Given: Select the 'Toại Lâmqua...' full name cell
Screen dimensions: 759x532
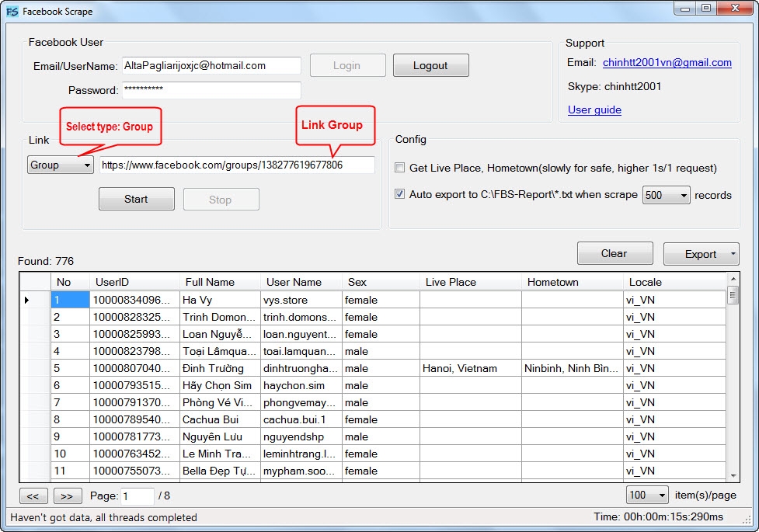Looking at the screenshot, I should click(220, 351).
